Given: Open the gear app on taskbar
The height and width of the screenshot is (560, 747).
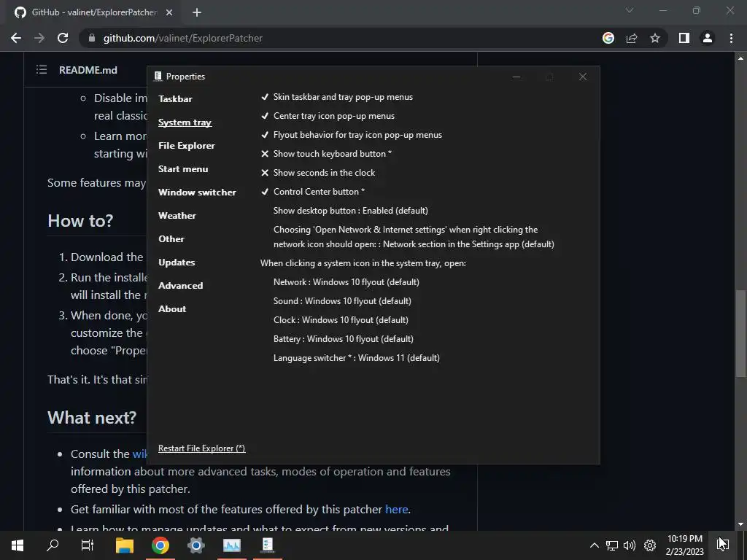Looking at the screenshot, I should coord(196,545).
